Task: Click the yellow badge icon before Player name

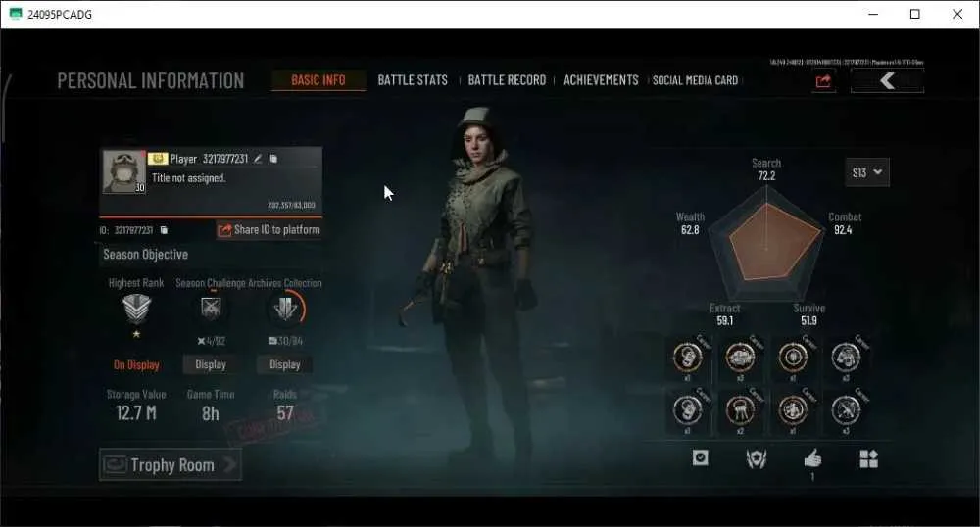Action: pos(158,159)
